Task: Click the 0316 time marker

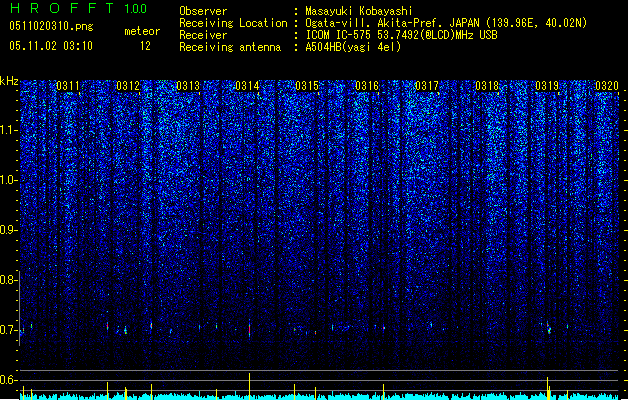Action: pyautogui.click(x=367, y=86)
